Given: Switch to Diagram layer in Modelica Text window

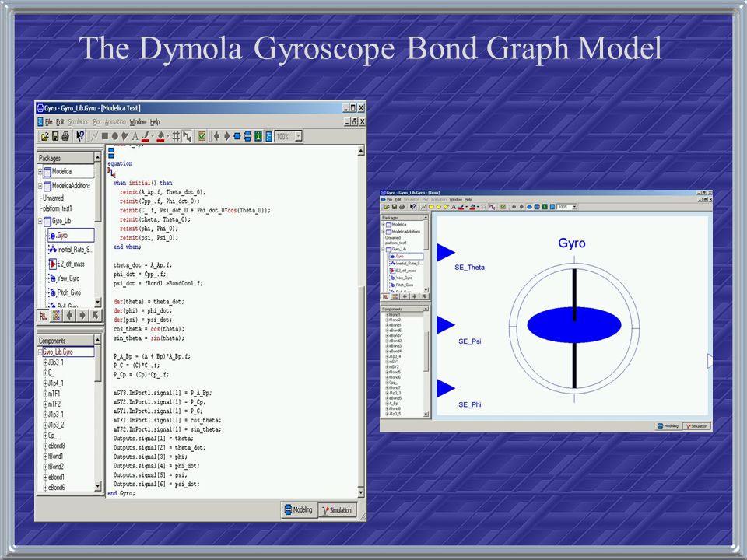Looking at the screenshot, I should (x=247, y=137).
